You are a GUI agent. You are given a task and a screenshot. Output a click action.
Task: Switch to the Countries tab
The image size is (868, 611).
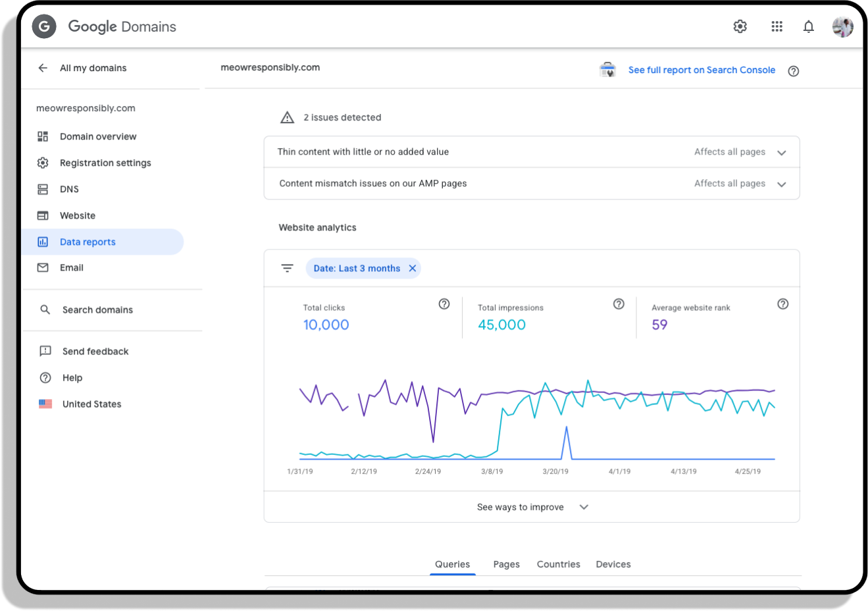tap(559, 564)
